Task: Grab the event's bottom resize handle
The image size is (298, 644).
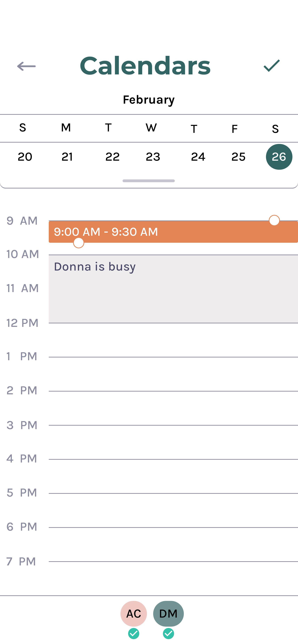Action: coord(79,243)
